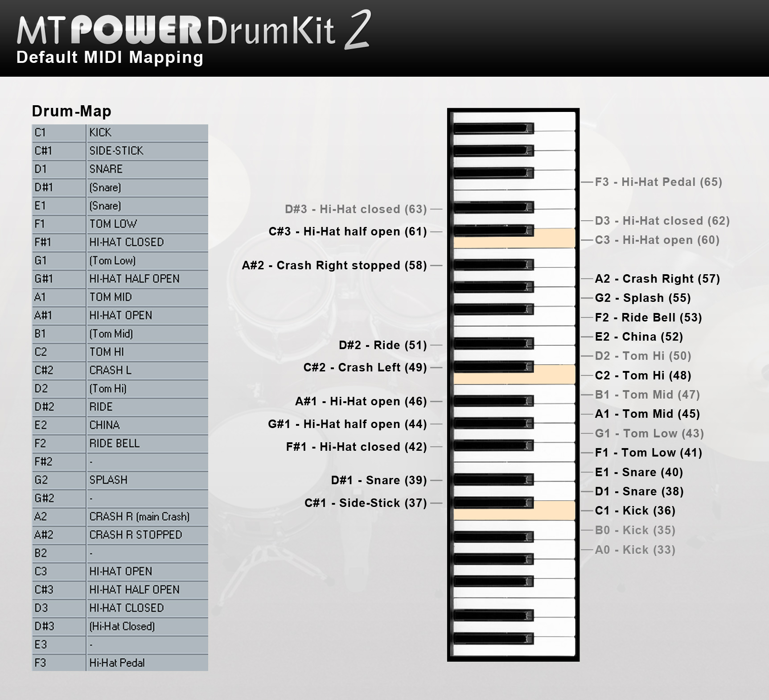The width and height of the screenshot is (769, 700).
Task: Click the 'D3 - Hi-Hat closed (62)' label
Action: click(662, 221)
